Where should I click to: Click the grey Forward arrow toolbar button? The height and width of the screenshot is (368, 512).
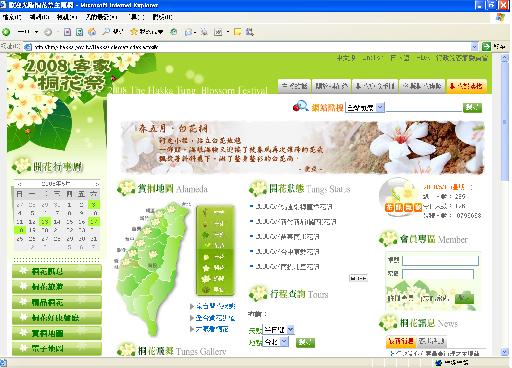pyautogui.click(x=48, y=32)
